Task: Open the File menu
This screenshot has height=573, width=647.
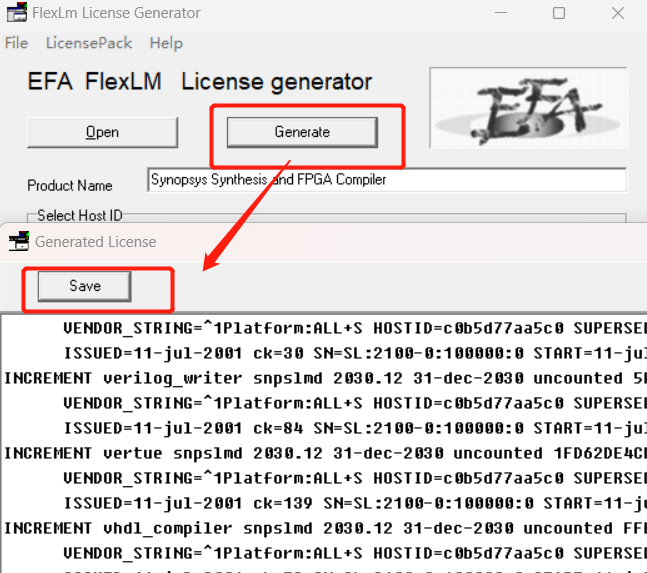Action: point(16,43)
